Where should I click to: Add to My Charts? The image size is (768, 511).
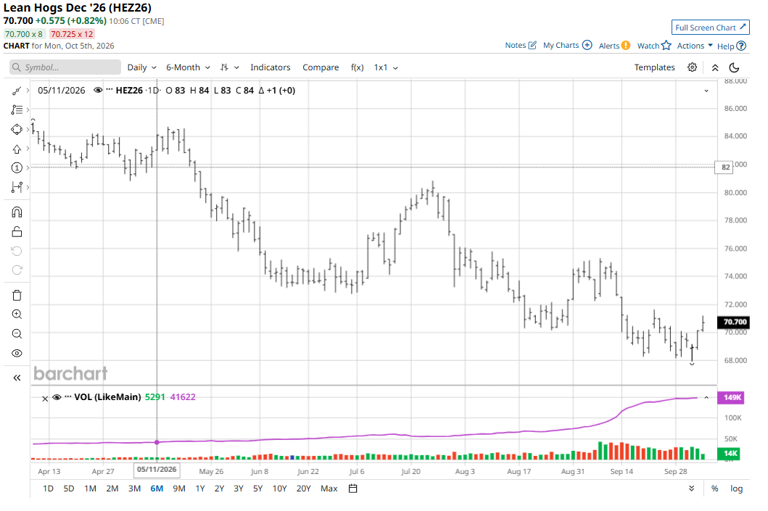(x=568, y=45)
